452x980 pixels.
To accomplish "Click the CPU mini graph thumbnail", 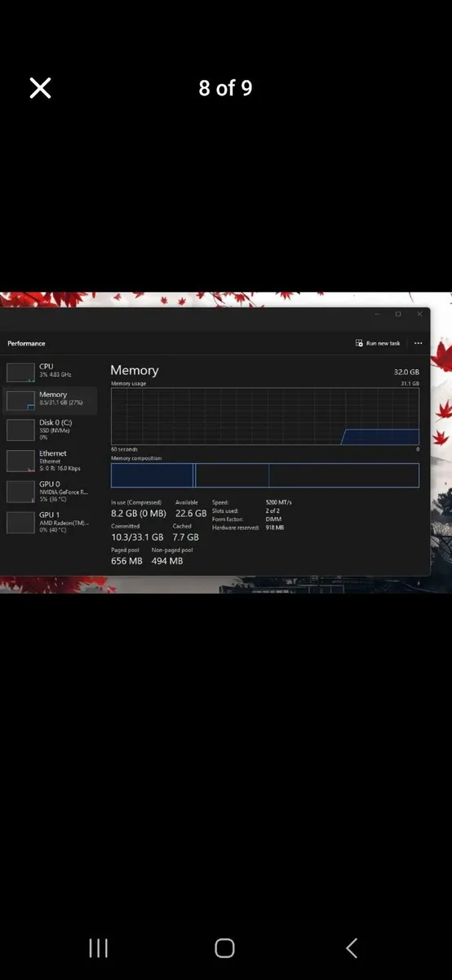I will [20, 372].
